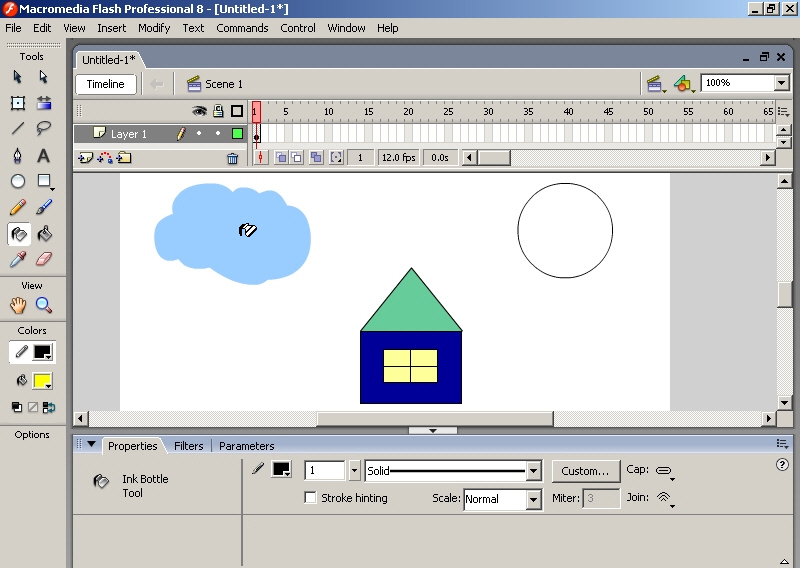Click the Scene 1 label
Screen dimensions: 801x568
(224, 84)
